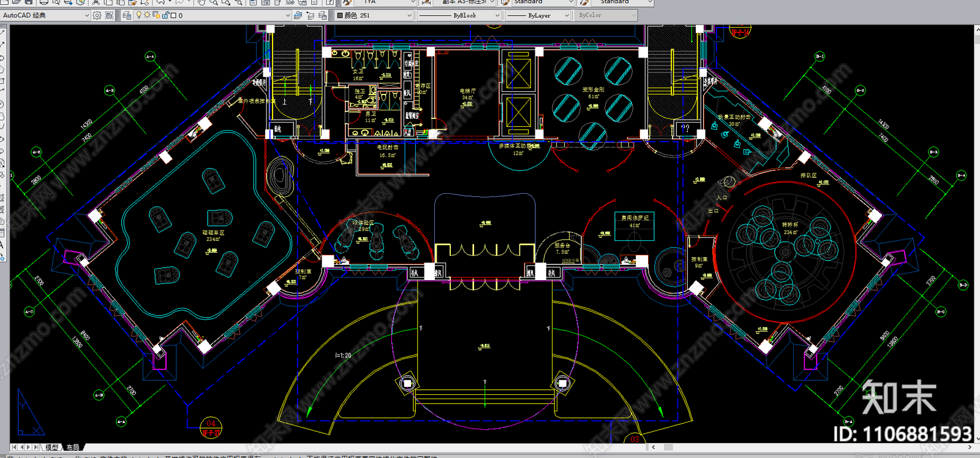Open the Layer Properties Manager icon
The height and width of the screenshot is (458, 980).
127,15
